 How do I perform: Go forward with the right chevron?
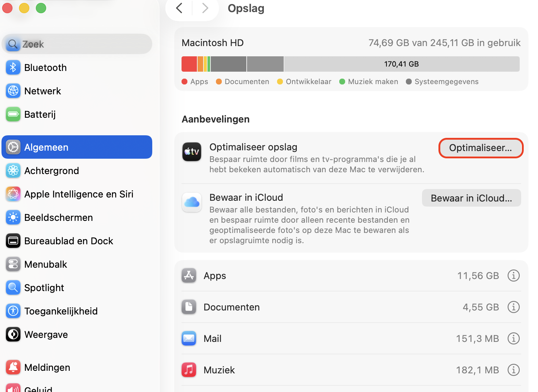[x=205, y=8]
